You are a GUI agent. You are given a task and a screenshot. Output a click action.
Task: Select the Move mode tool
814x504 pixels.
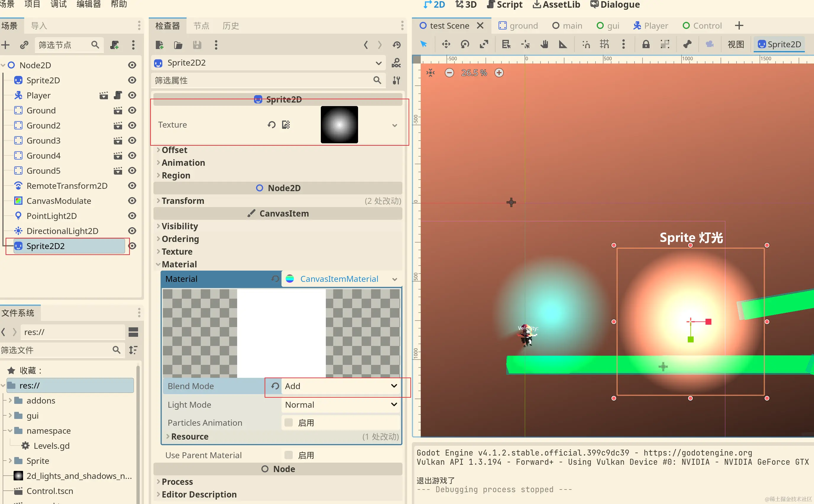coord(446,44)
